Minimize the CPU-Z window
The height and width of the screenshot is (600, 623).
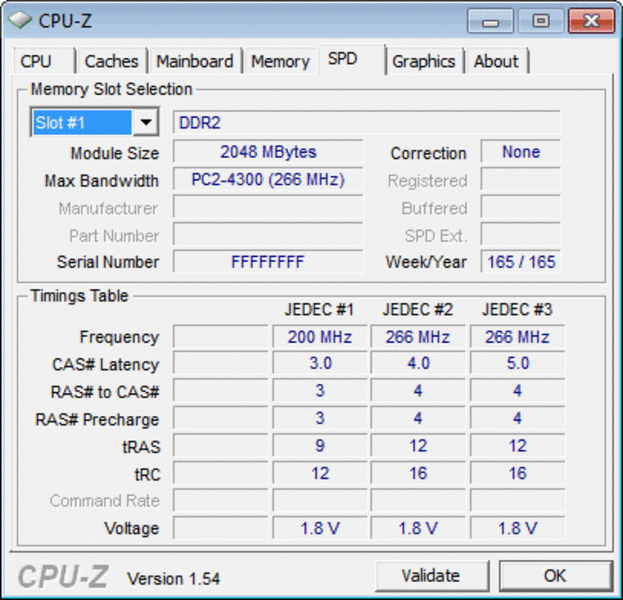point(491,21)
